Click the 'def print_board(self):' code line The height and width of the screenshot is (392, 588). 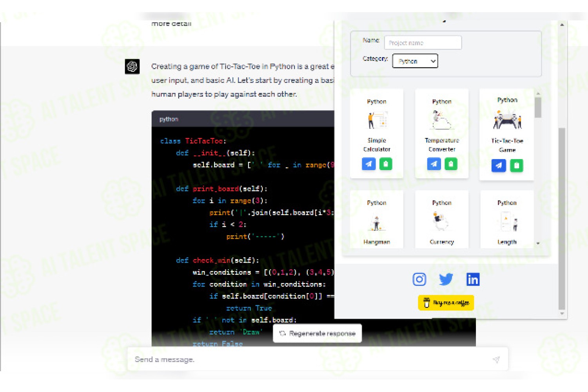coord(222,189)
